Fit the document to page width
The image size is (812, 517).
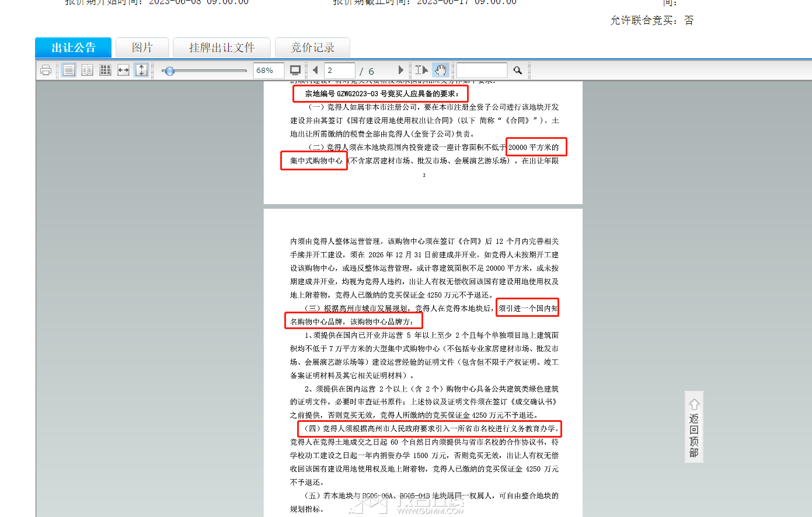pos(123,71)
